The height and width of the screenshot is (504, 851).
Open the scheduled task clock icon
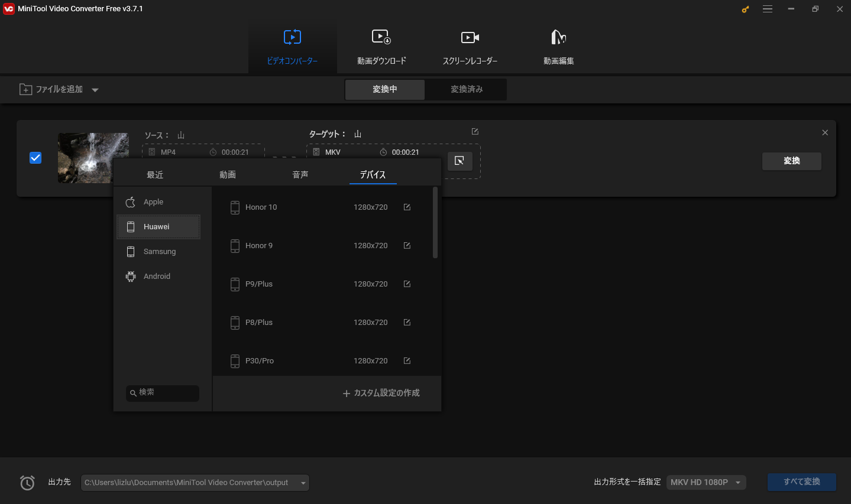[x=27, y=483]
